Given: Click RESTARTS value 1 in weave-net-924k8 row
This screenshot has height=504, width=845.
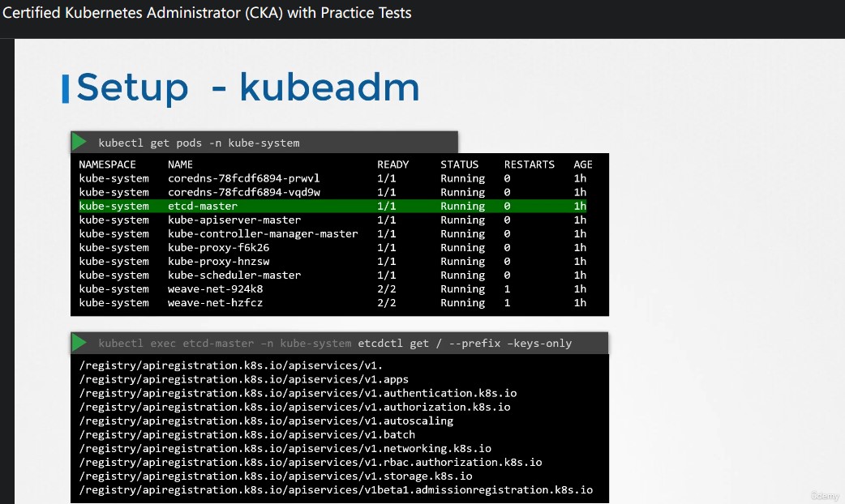Looking at the screenshot, I should pos(507,288).
